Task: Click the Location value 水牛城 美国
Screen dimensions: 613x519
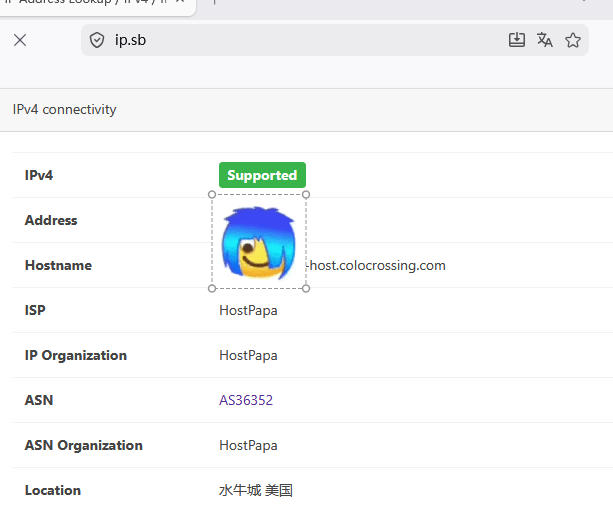Action: click(x=256, y=490)
